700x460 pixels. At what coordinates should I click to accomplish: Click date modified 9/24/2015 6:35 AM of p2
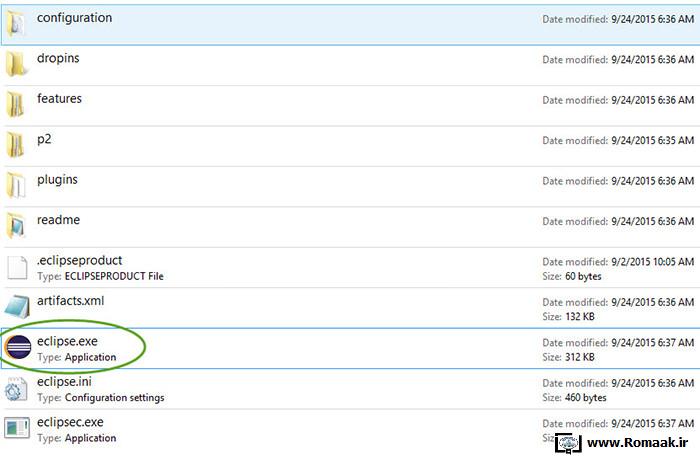(x=618, y=141)
